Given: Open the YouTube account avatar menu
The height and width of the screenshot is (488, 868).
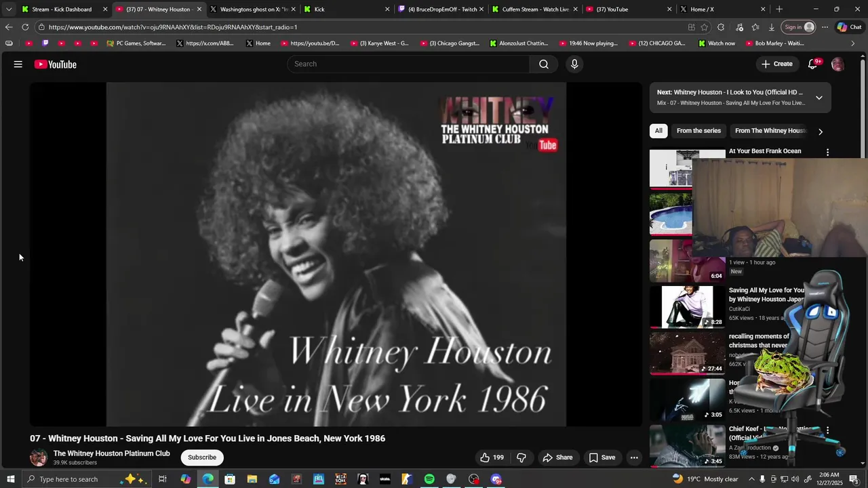Looking at the screenshot, I should 837,64.
